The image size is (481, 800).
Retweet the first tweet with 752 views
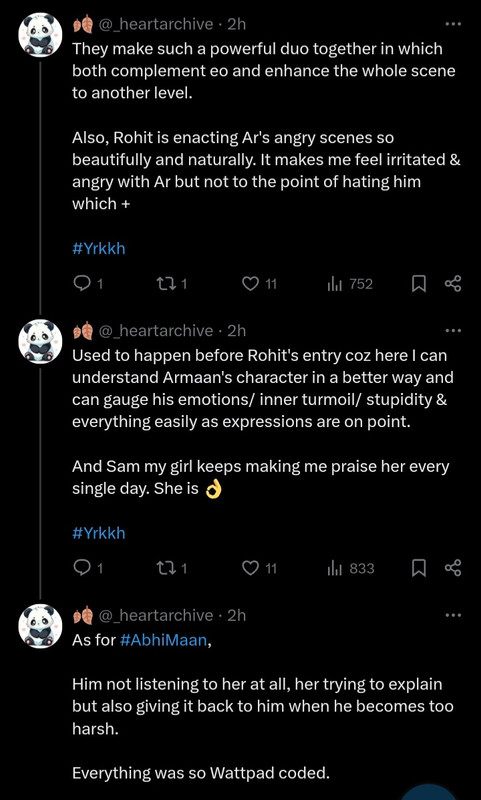[x=170, y=284]
